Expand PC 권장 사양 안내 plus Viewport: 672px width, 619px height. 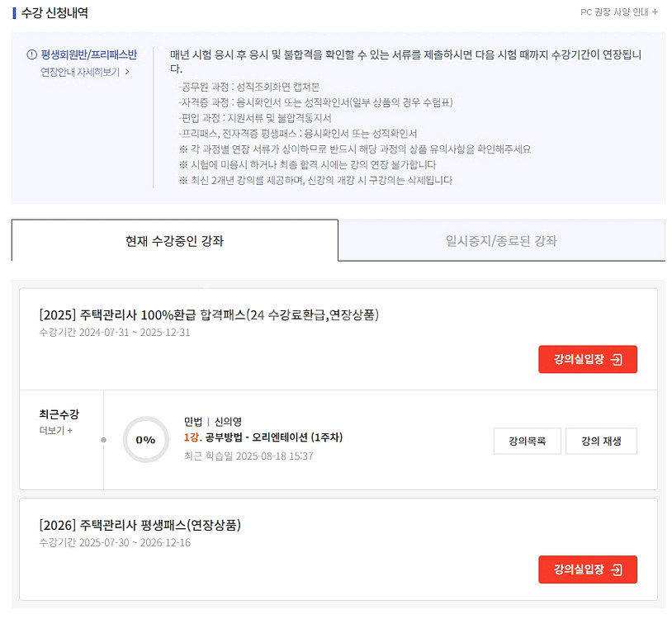[x=655, y=12]
